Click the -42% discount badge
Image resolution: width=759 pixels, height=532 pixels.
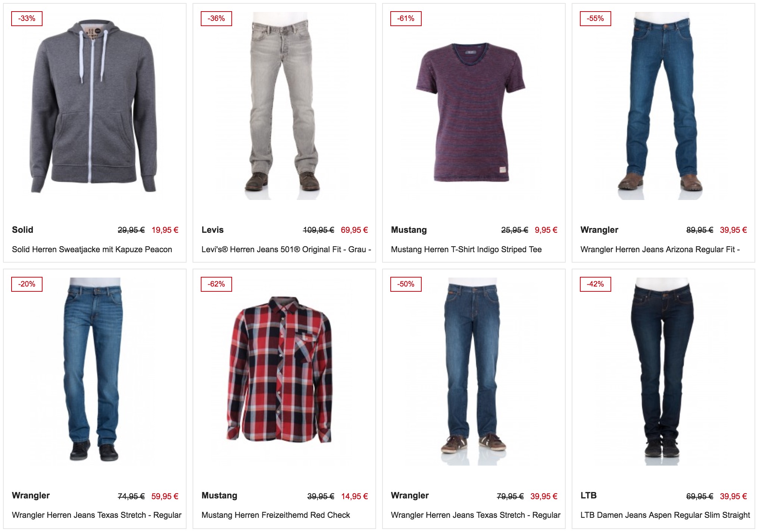tap(596, 284)
